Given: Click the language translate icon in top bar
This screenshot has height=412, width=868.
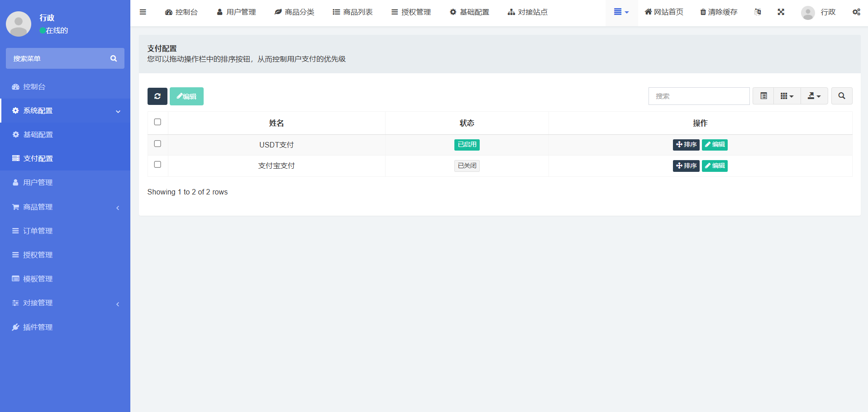Looking at the screenshot, I should tap(758, 12).
